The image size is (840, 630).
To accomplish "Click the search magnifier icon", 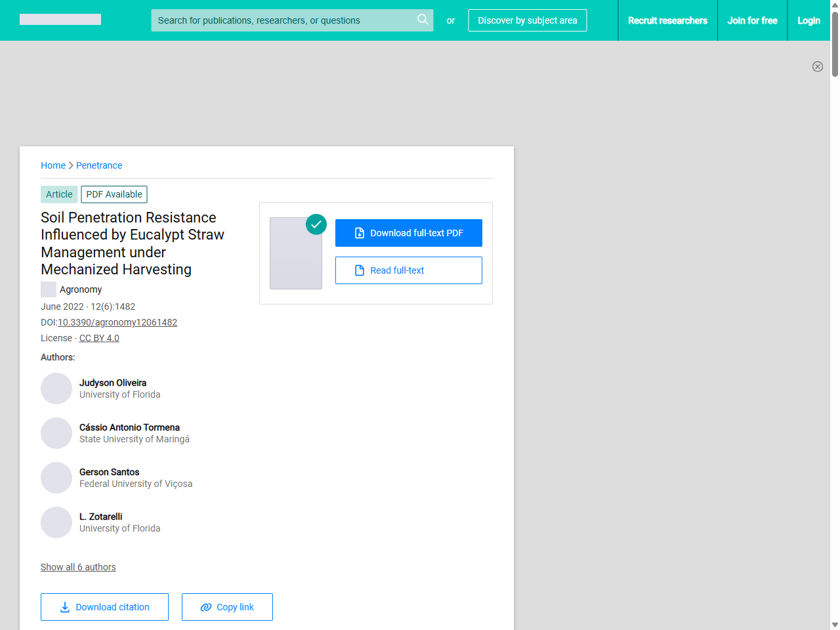I will [423, 20].
